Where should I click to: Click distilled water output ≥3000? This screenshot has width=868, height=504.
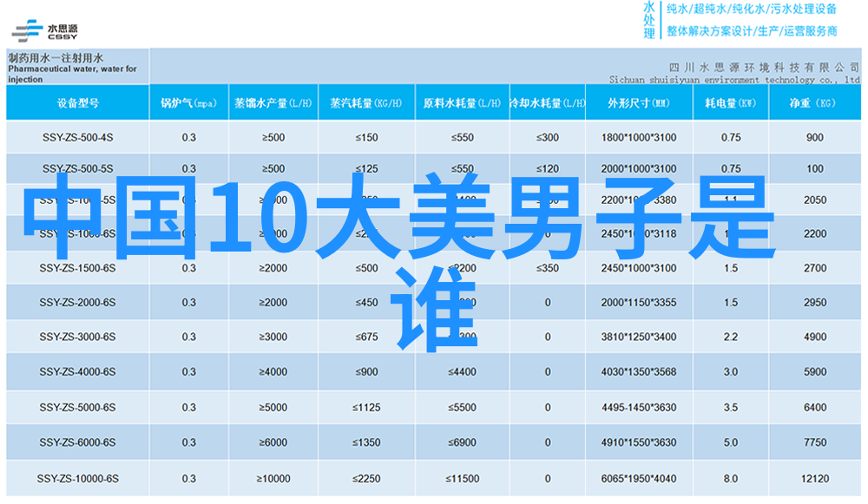pyautogui.click(x=273, y=337)
